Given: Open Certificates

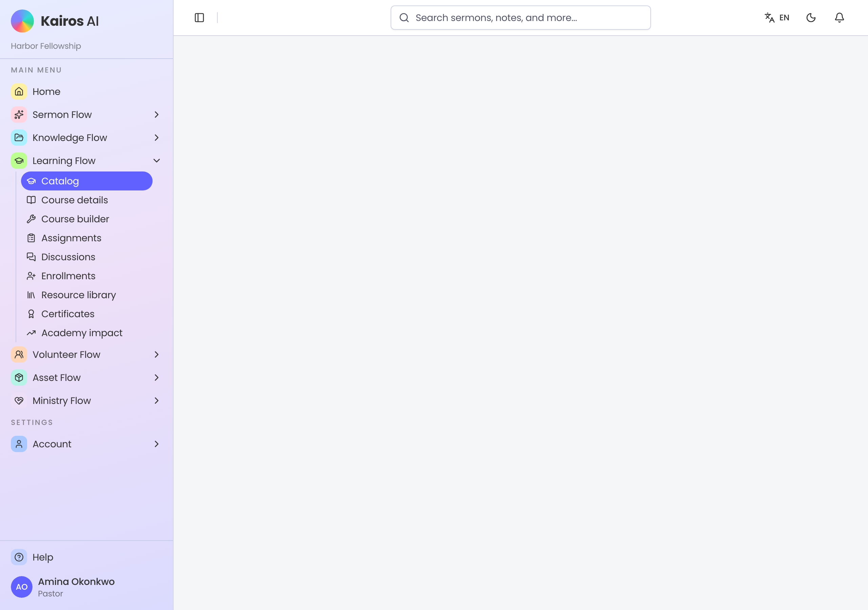Looking at the screenshot, I should coord(86,314).
